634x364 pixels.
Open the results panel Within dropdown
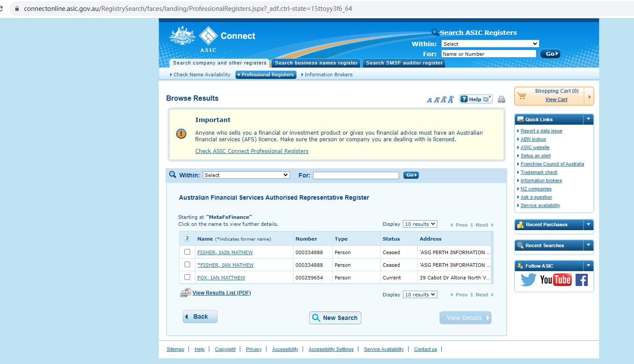pos(246,175)
